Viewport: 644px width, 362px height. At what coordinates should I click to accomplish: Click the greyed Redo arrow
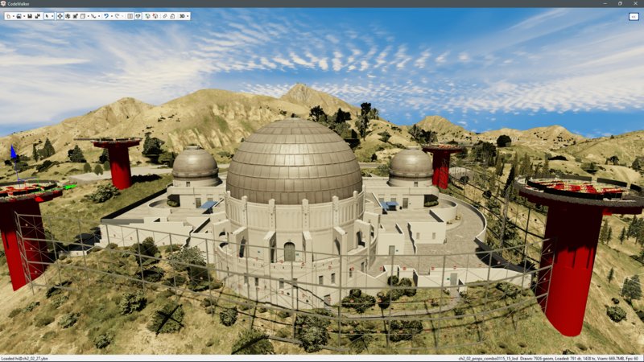pyautogui.click(x=117, y=16)
